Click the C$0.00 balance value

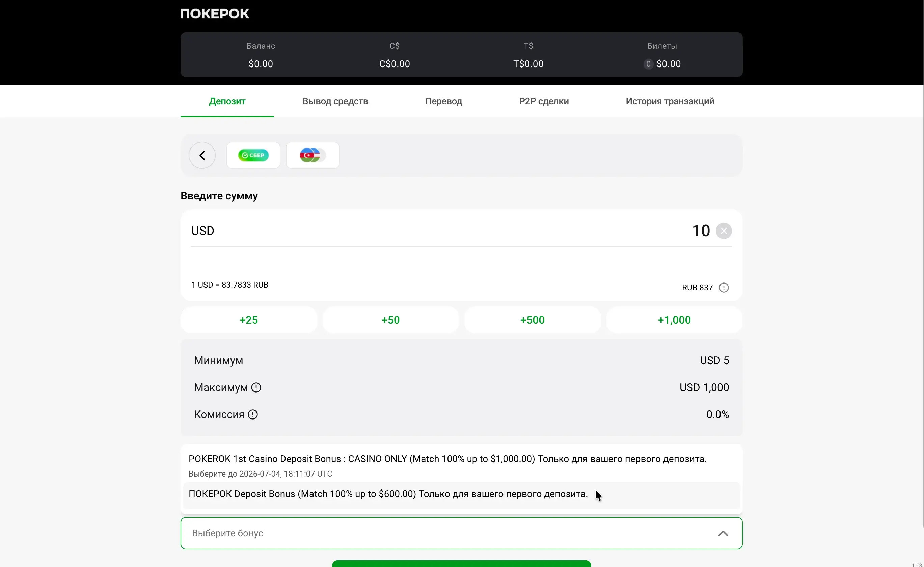[x=395, y=64]
